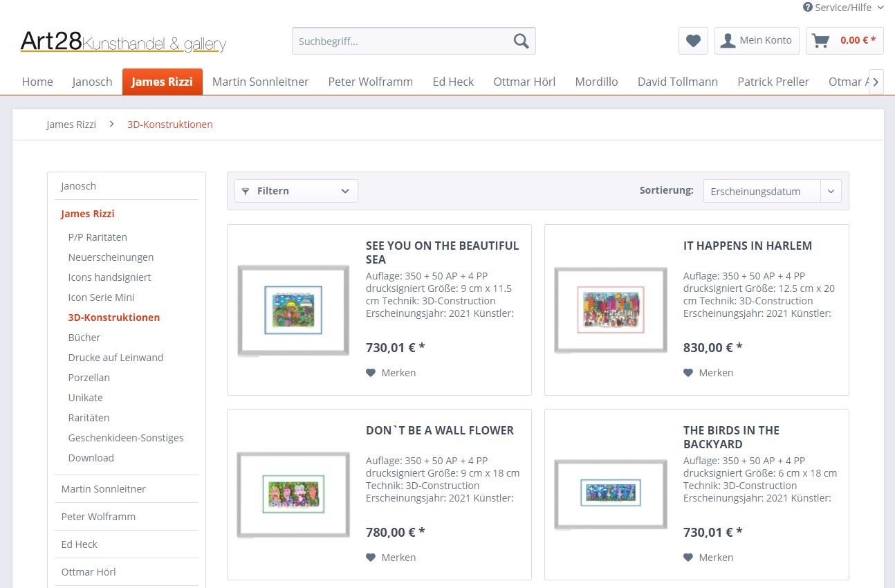
Task: Select James Rizzi navigation tab
Action: pos(163,82)
